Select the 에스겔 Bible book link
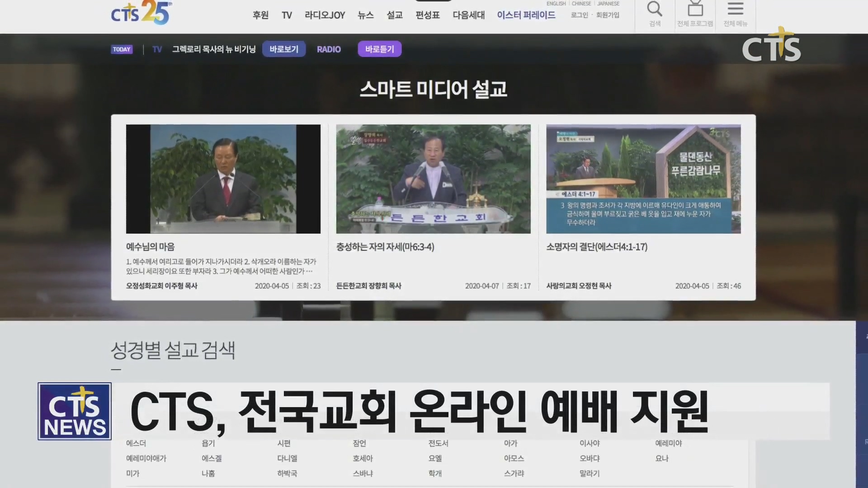 [x=212, y=458]
